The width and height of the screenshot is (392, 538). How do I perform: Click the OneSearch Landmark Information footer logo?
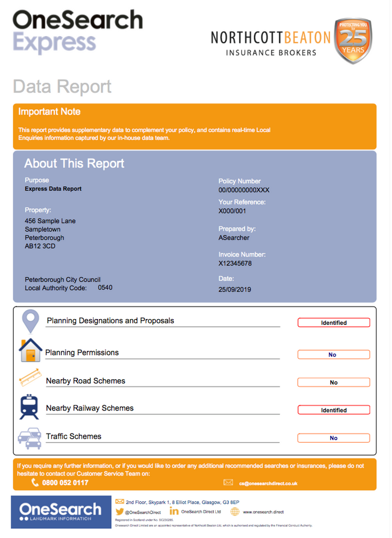pyautogui.click(x=61, y=512)
